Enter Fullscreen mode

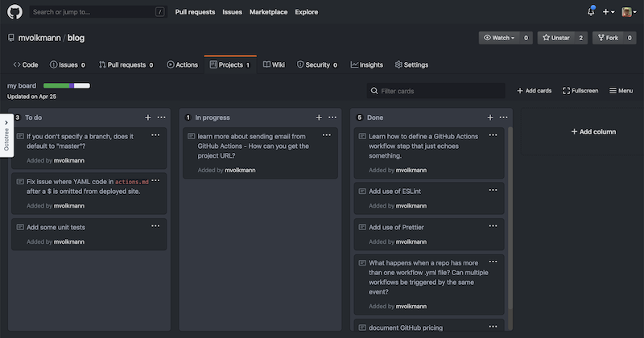coord(580,91)
